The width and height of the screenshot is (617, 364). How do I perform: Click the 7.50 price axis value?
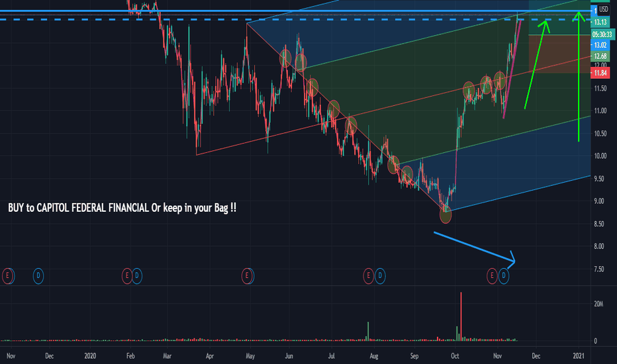tap(599, 269)
